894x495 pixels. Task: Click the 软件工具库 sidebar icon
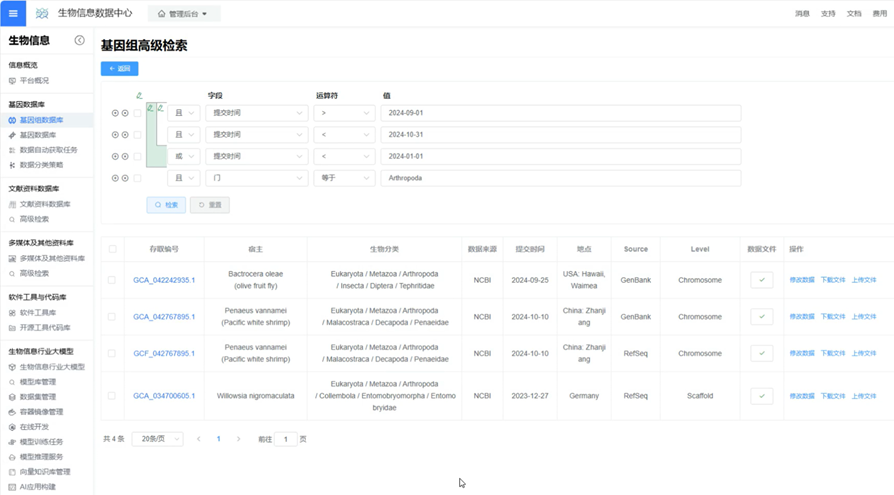(x=12, y=312)
